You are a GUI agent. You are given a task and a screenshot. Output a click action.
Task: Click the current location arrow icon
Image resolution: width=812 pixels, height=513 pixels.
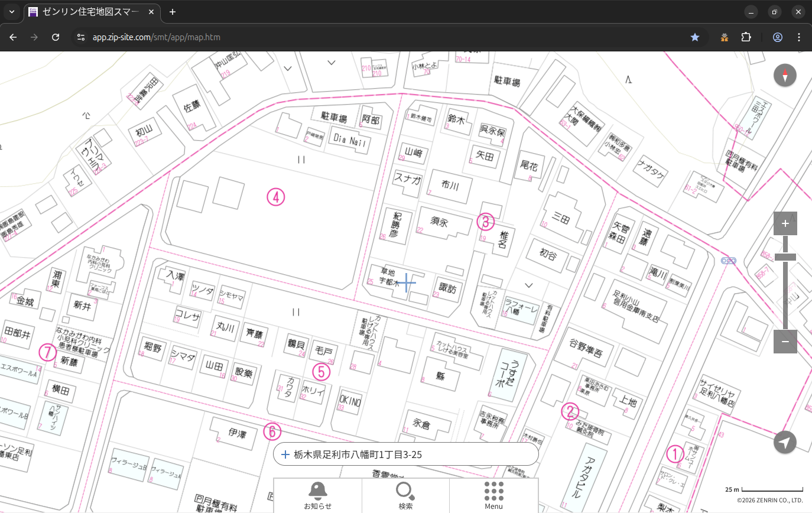785,443
